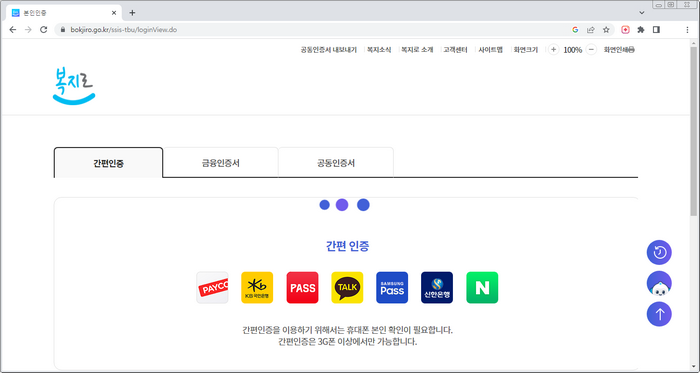Screen dimensions: 700x373
Task: Click the scroll-to-top arrow button
Action: click(659, 314)
